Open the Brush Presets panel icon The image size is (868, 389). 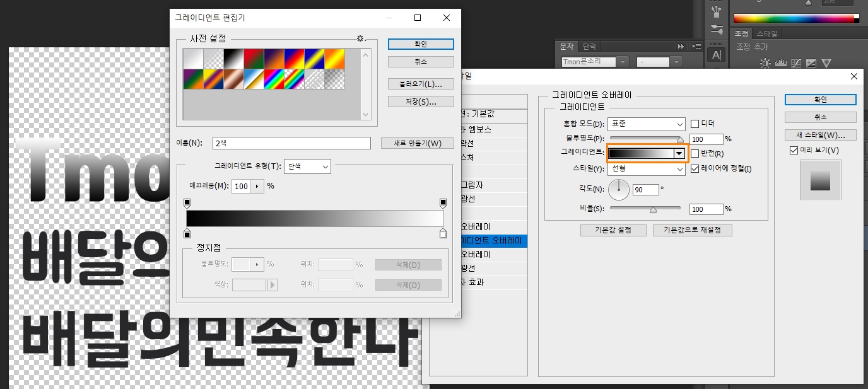pos(716,12)
